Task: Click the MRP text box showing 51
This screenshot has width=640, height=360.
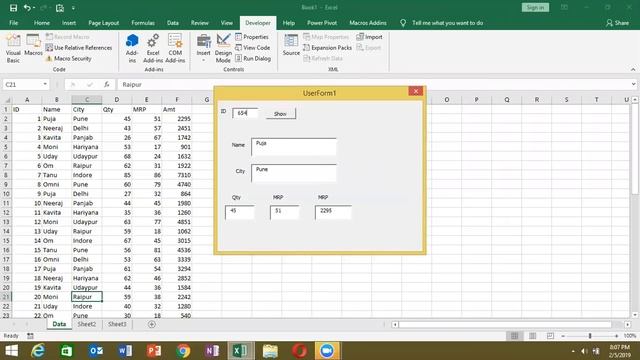Action: pos(284,212)
